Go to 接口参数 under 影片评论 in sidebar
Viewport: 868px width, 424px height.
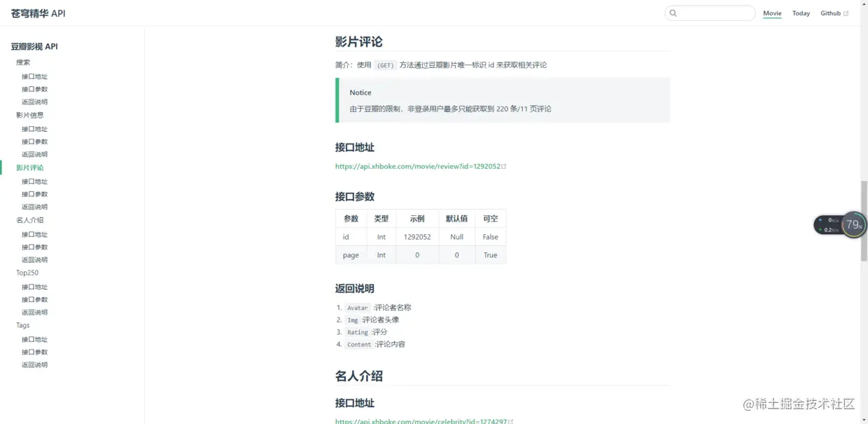click(x=34, y=194)
